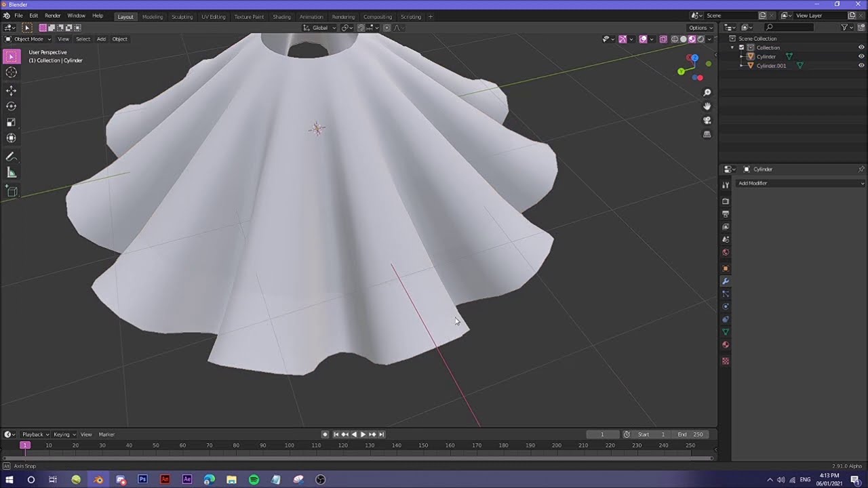Open the Keying dropdown in timeline
The width and height of the screenshot is (868, 488).
(x=64, y=434)
